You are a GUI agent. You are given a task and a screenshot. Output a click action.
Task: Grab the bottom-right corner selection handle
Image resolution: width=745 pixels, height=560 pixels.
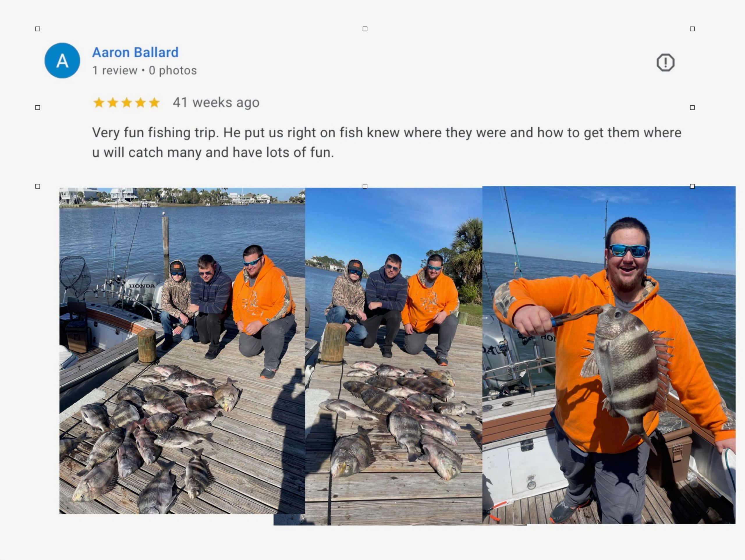tap(692, 186)
